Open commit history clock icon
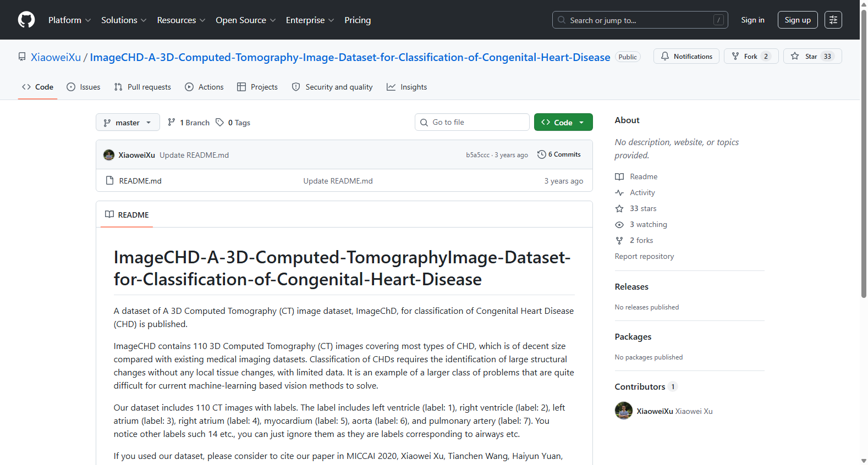Image resolution: width=868 pixels, height=465 pixels. point(541,154)
